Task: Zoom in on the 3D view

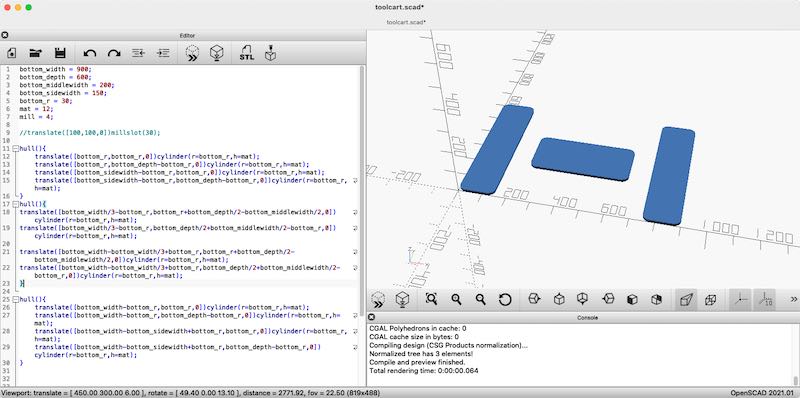Action: (x=456, y=300)
